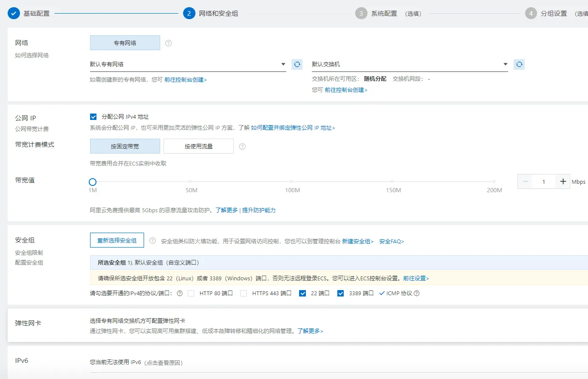
Task: Click 安全组限制 link
Action: point(29,253)
